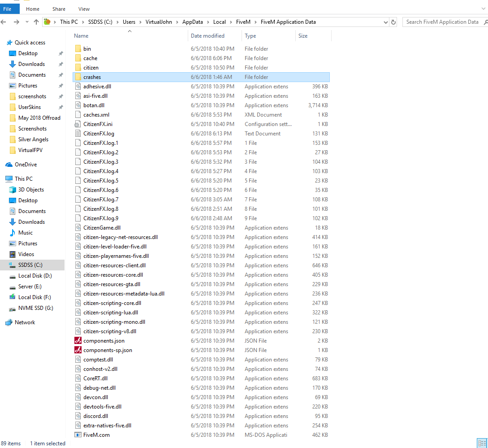Select the cache folder icon
This screenshot has height=448, width=488.
tap(78, 58)
